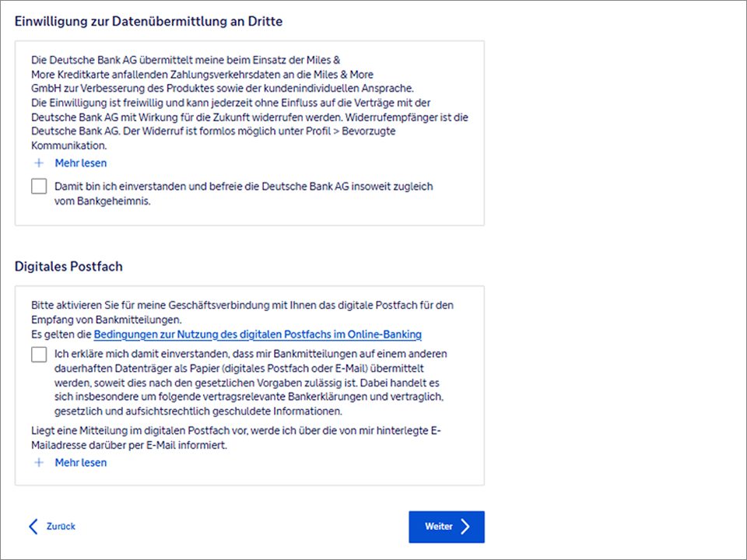This screenshot has height=560, width=747.
Task: Click the plus icon in the Digitales Postfach section
Action: click(x=39, y=463)
